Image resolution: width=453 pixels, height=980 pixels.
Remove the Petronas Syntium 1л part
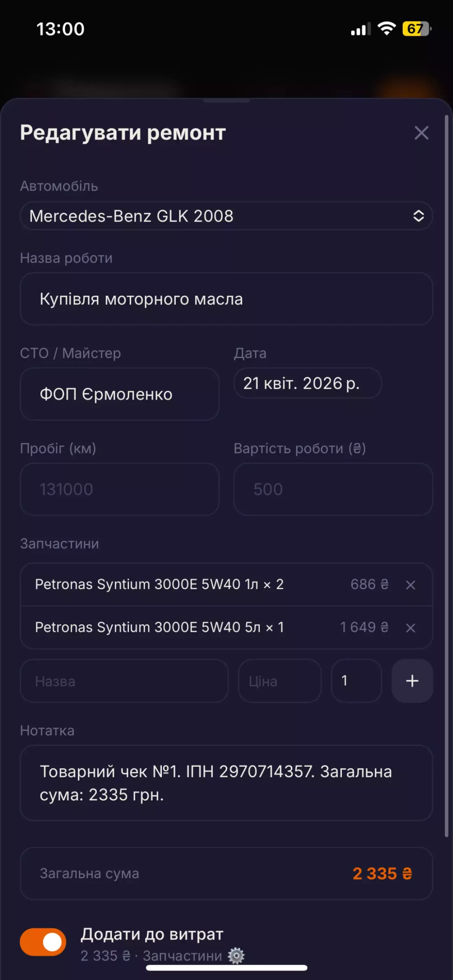coord(410,585)
